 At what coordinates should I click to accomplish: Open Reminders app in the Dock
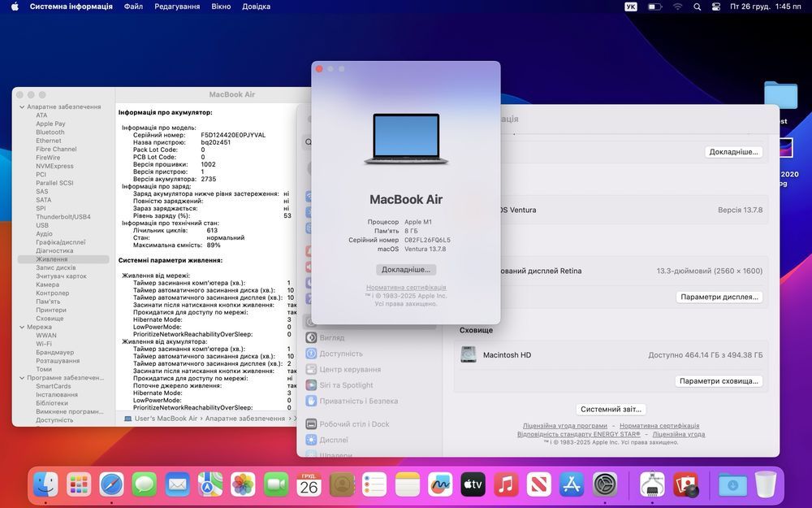[x=374, y=484]
